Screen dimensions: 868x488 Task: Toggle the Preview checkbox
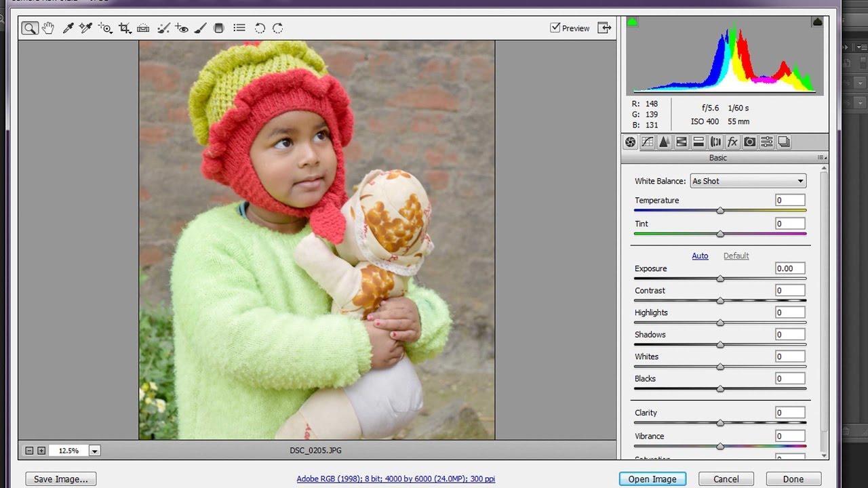pos(555,28)
